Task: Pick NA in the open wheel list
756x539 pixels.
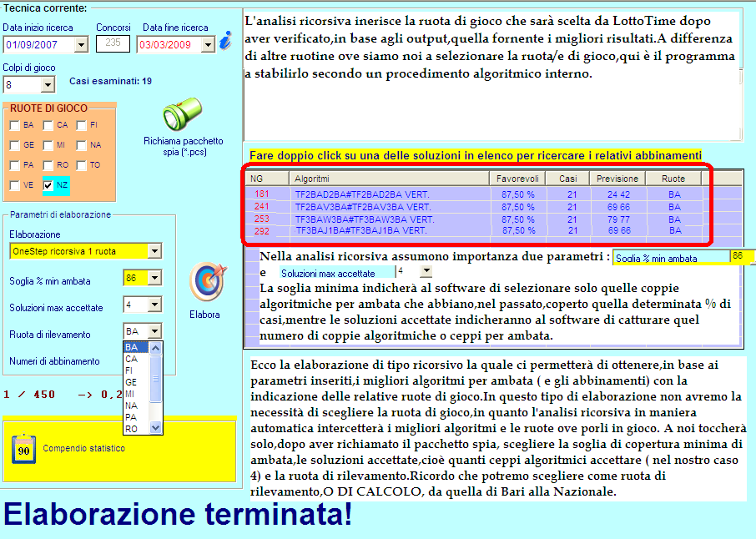Action: [x=137, y=406]
